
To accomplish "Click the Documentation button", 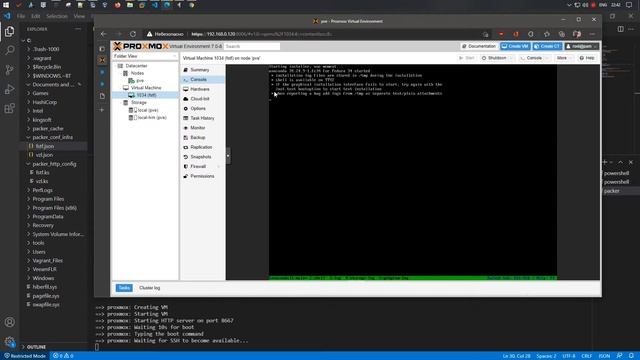I will 479,46.
